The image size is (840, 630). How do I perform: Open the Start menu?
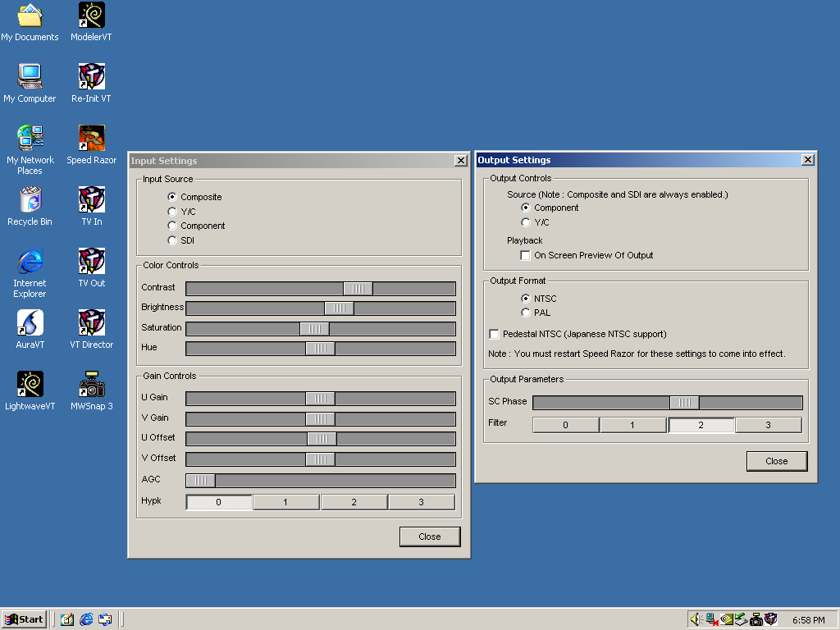24,620
